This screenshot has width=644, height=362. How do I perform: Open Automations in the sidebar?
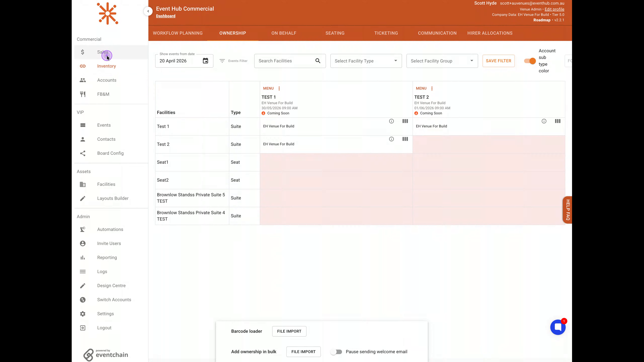click(111, 229)
